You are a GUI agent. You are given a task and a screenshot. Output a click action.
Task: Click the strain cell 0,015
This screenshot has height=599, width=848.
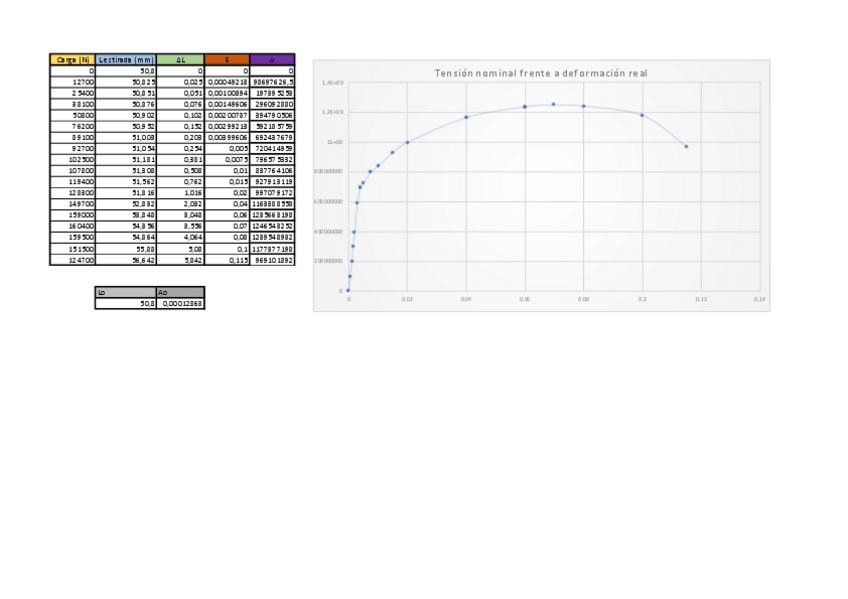(227, 182)
